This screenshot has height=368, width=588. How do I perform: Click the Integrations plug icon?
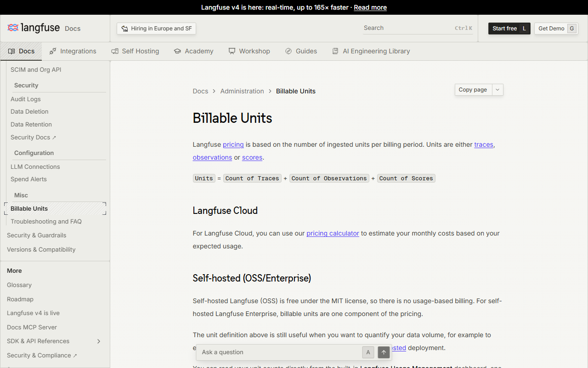coord(53,51)
